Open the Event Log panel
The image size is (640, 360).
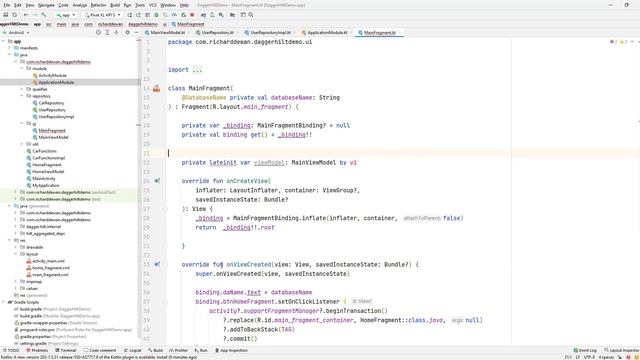pyautogui.click(x=585, y=350)
